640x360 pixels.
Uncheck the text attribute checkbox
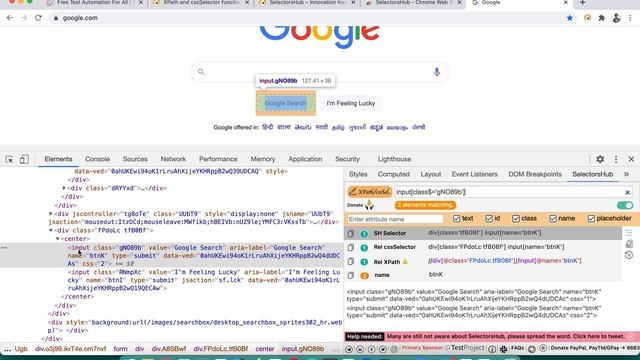[456, 219]
